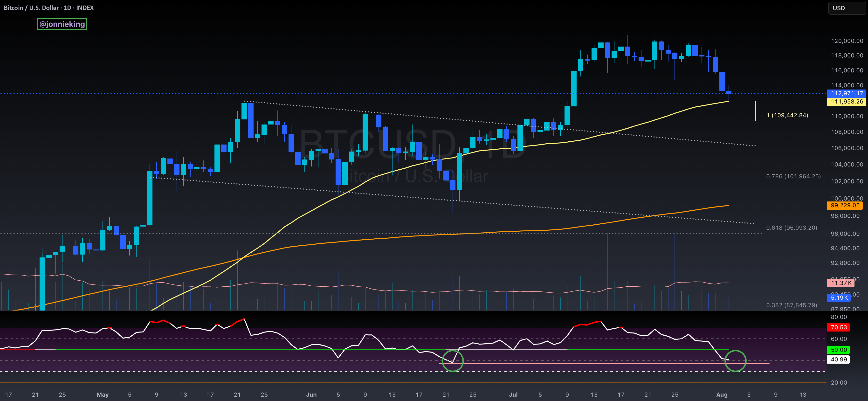Click the yellow 111,958.26 moving average label
868x401 pixels.
click(846, 101)
